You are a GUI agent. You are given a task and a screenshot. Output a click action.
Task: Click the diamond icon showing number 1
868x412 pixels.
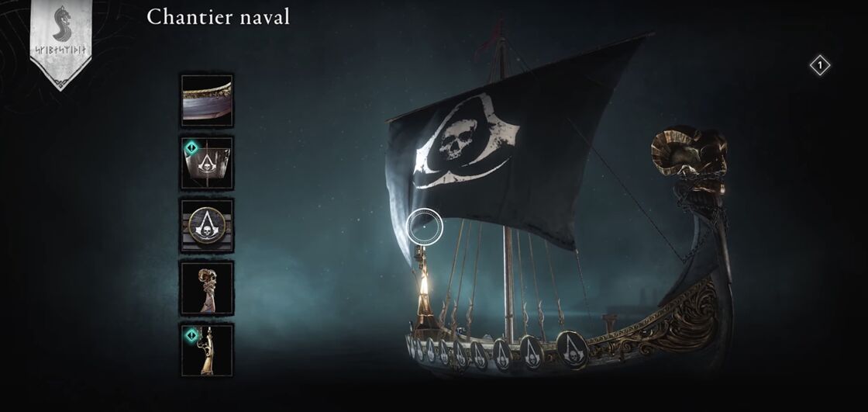coord(820,66)
